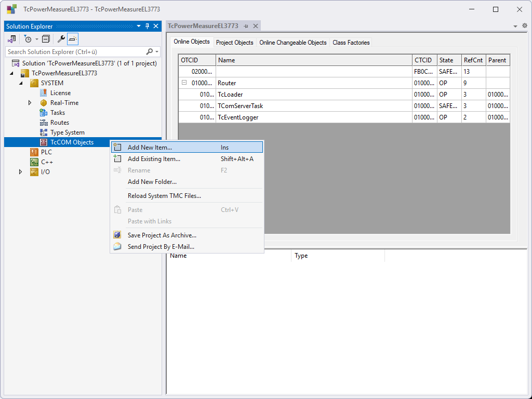Screen dimensions: 532x399
Task: Switch to the Project Objects tab
Action: [235, 43]
